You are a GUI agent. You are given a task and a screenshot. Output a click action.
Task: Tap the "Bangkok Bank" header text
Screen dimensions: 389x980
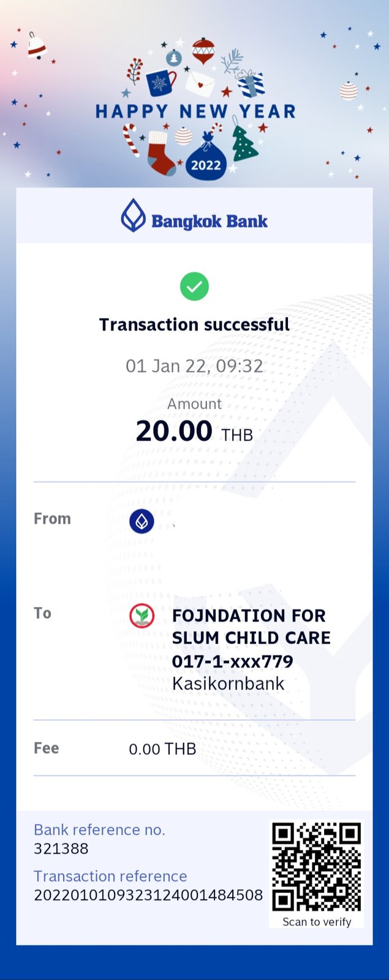(x=210, y=221)
